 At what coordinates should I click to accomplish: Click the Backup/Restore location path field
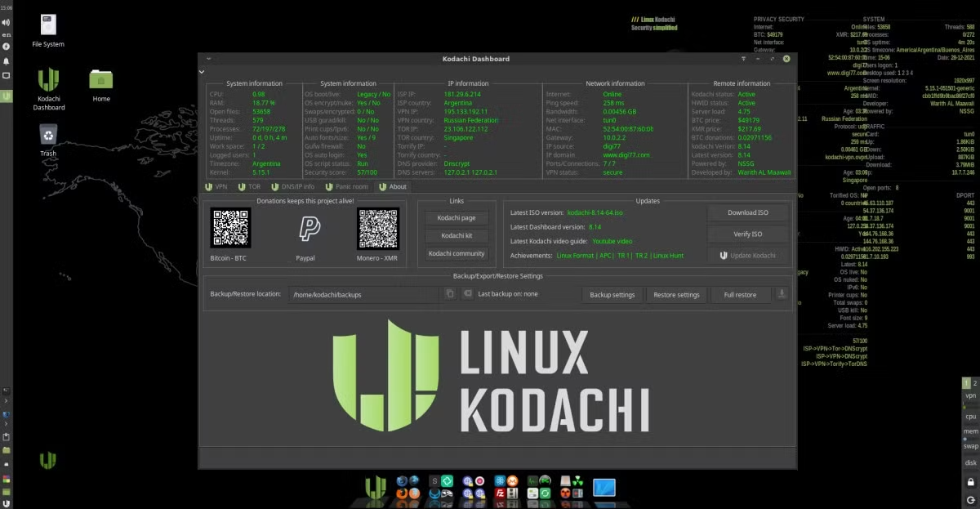tap(366, 294)
